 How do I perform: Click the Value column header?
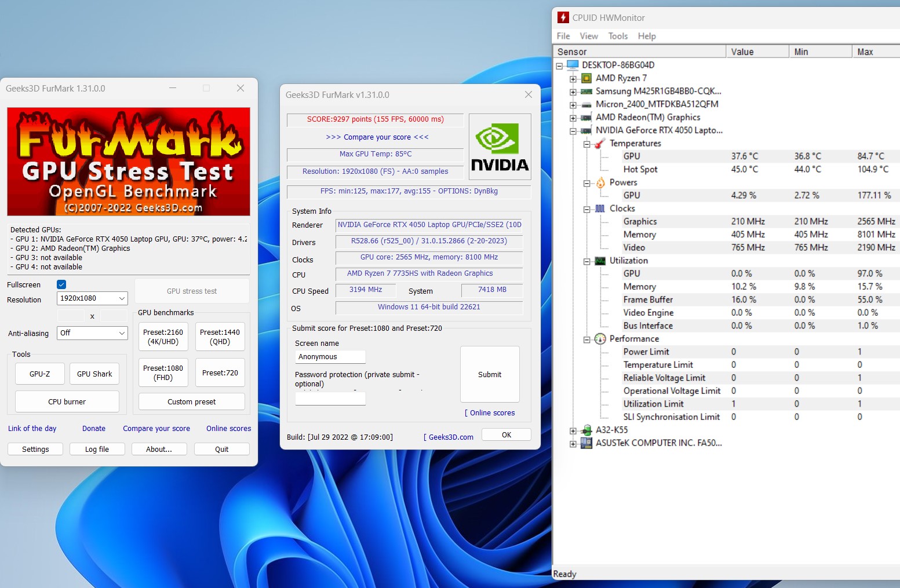[x=757, y=52]
